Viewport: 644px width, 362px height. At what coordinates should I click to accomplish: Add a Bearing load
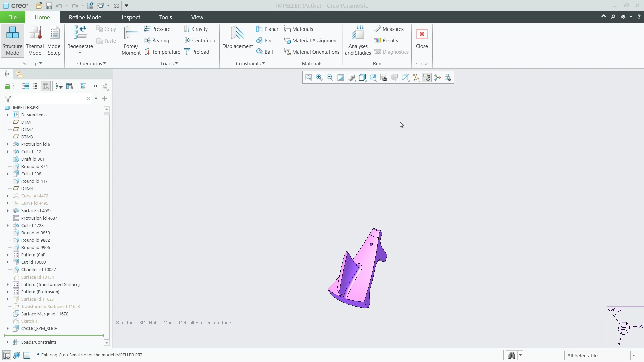157,41
